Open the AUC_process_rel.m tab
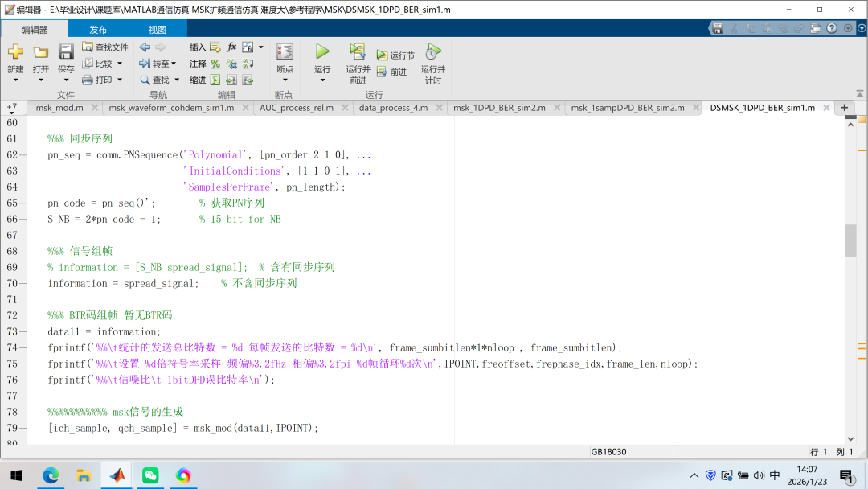This screenshot has height=489, width=868. 297,108
